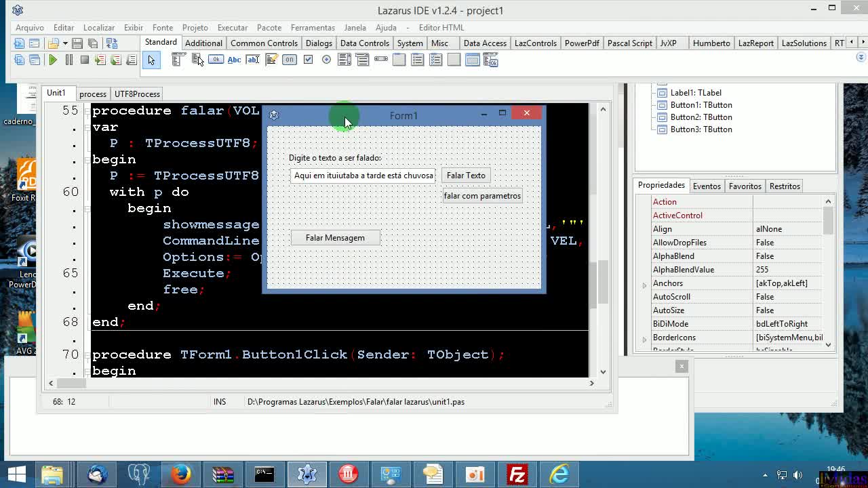This screenshot has width=868, height=488.
Task: Click the AllowDropFiles False value
Action: [787, 243]
